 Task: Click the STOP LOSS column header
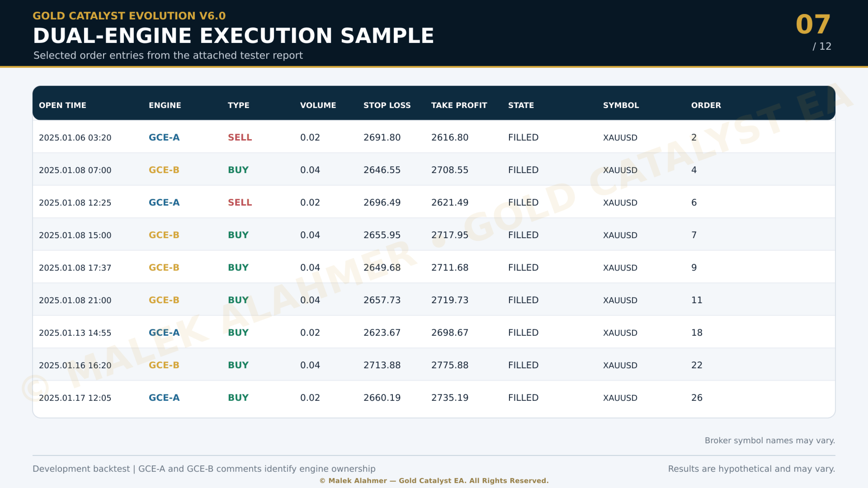click(x=387, y=105)
